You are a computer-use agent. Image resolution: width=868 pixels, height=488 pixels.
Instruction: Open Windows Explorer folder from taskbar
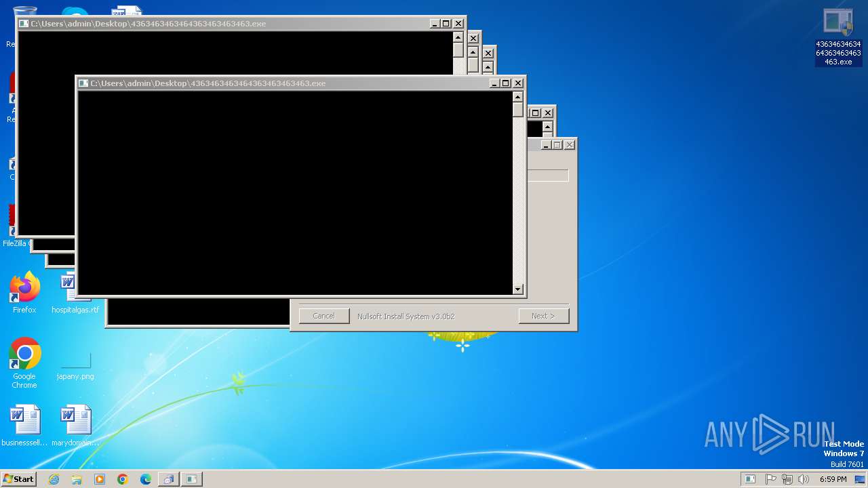[77, 479]
